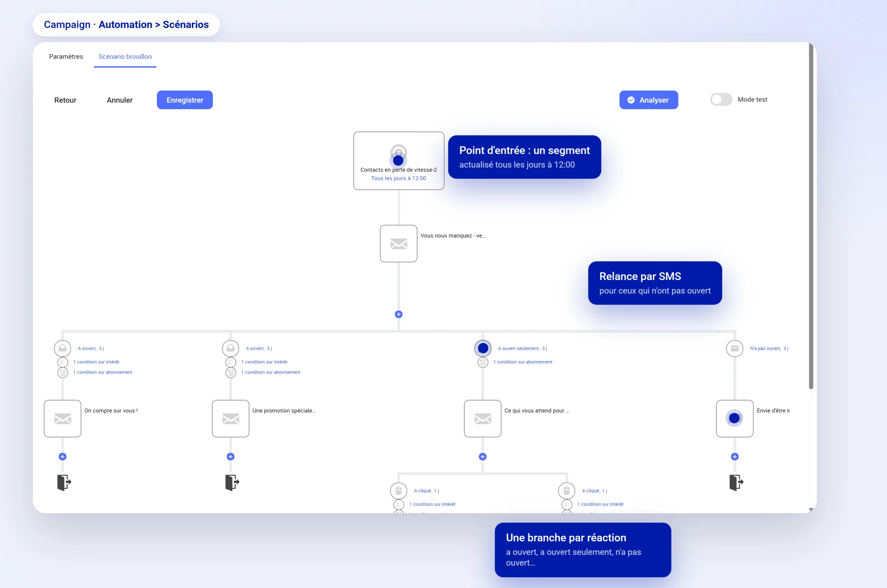
Task: Add a step after 'On compte sur vous !'
Action: [63, 456]
